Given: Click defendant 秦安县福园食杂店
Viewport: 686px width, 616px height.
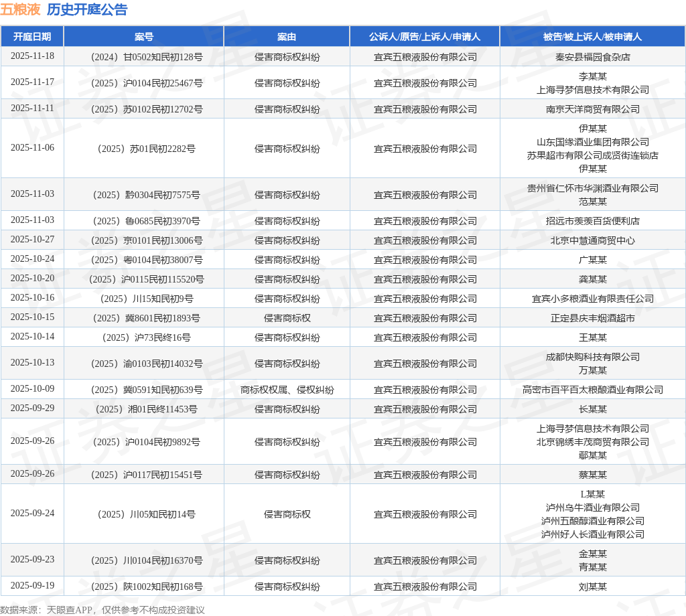Looking at the screenshot, I should click(x=593, y=57).
